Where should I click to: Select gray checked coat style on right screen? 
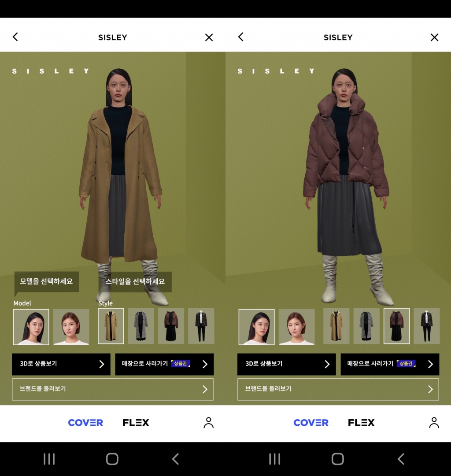tap(366, 326)
